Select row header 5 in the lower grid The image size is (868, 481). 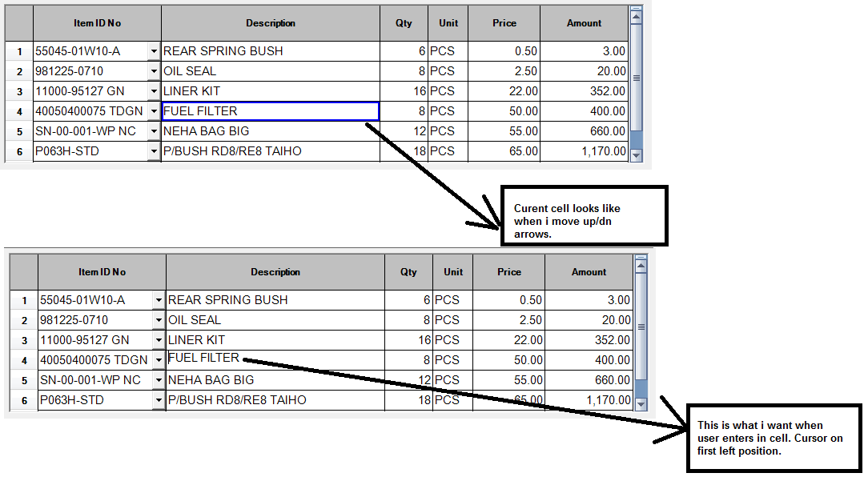pos(24,380)
